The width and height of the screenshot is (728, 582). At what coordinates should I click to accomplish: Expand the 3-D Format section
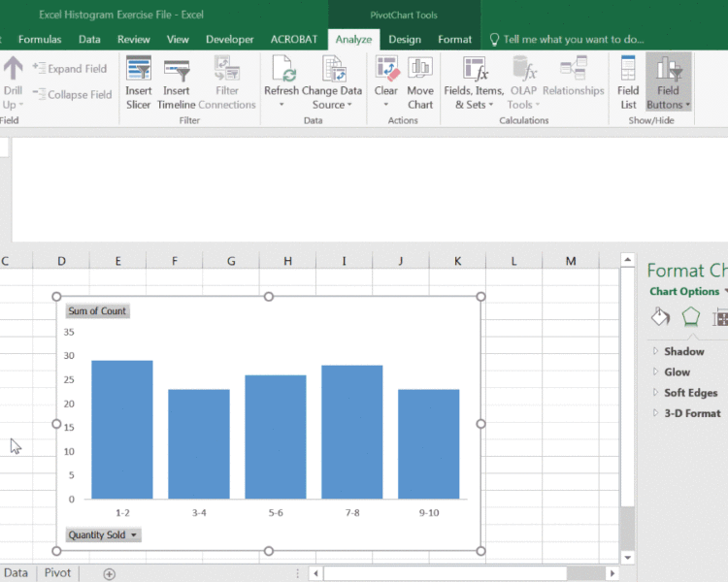pos(691,413)
